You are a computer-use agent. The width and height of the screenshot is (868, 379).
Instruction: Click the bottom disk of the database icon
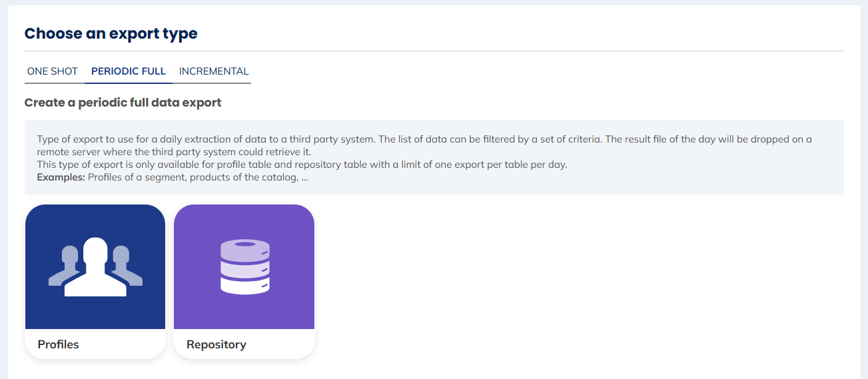coord(244,286)
